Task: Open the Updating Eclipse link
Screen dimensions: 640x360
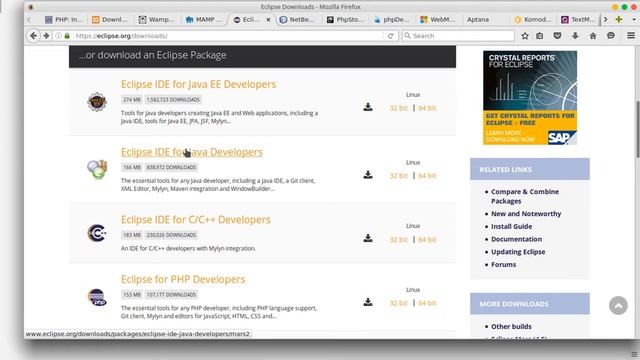Action: point(518,252)
